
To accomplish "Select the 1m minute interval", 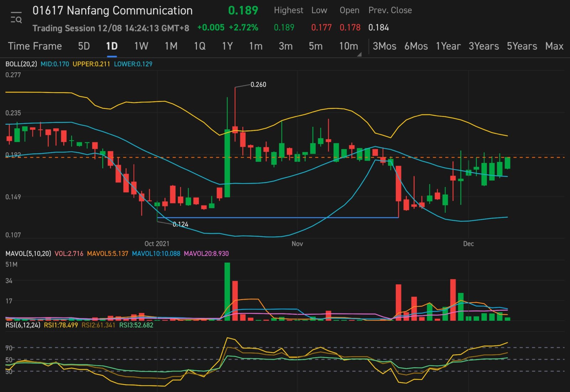I will click(256, 46).
